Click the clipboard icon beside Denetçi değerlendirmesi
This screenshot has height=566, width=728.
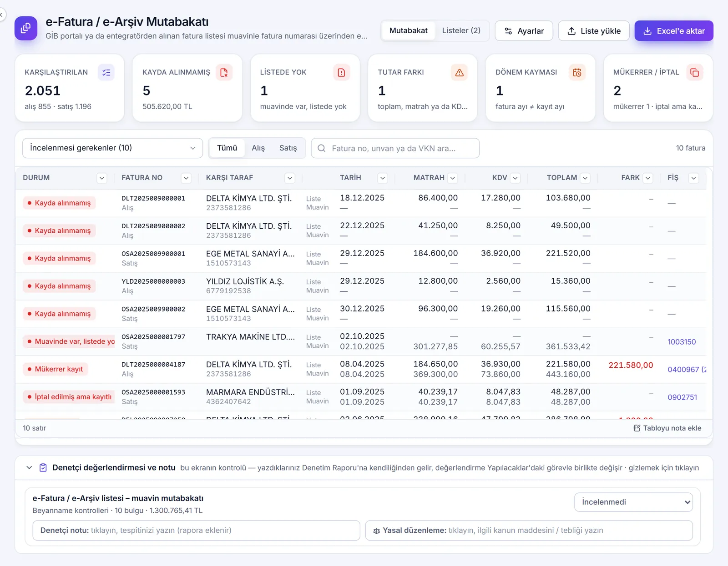43,467
